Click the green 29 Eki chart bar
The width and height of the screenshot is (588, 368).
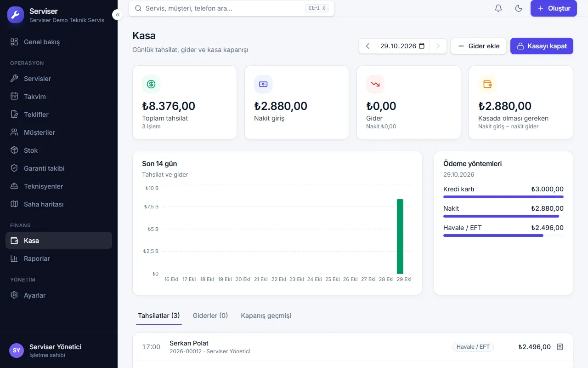click(x=400, y=236)
